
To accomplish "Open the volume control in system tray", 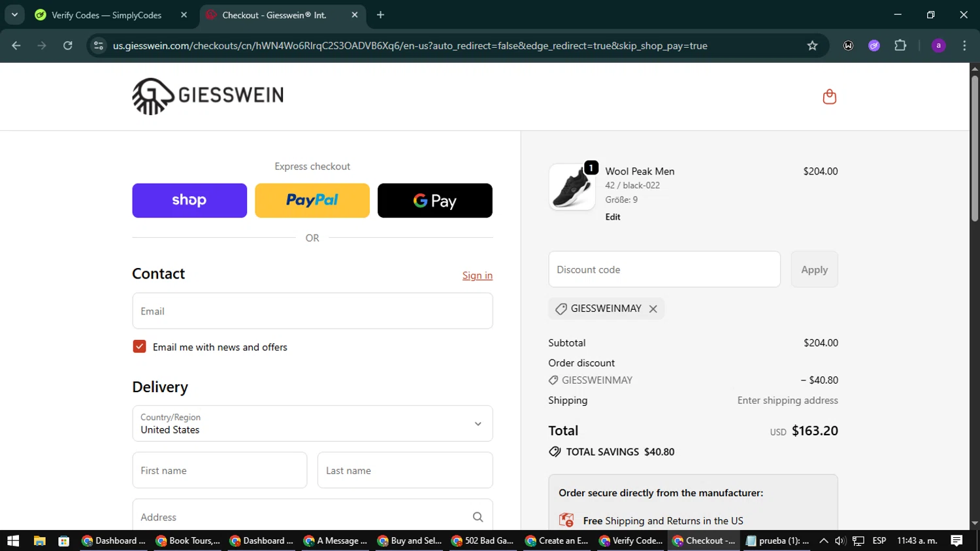I will click(840, 541).
